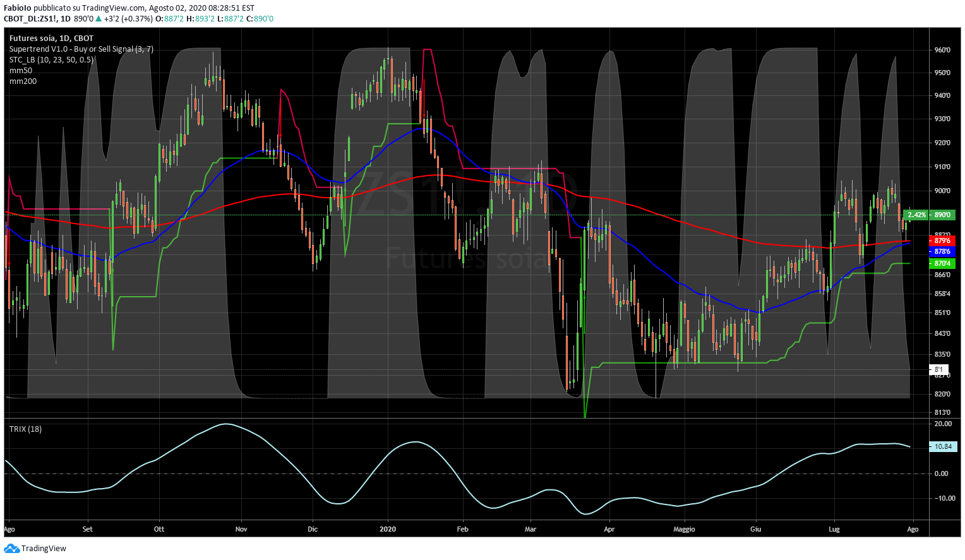This screenshot has width=965, height=560.
Task: Open author name Fabiolo
Action: click(18, 8)
